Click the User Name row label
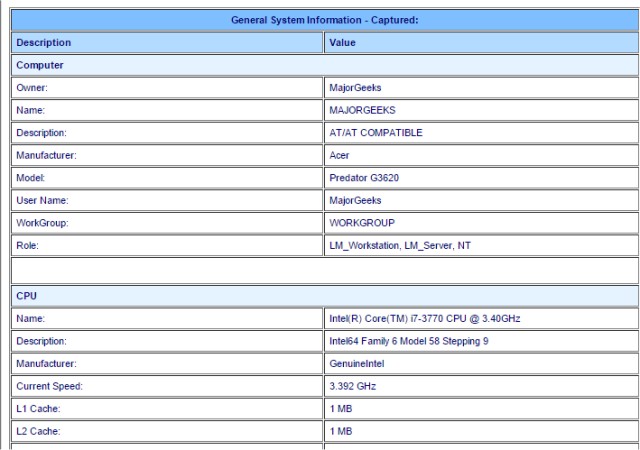Viewport: 640px width, 450px height. coord(167,200)
